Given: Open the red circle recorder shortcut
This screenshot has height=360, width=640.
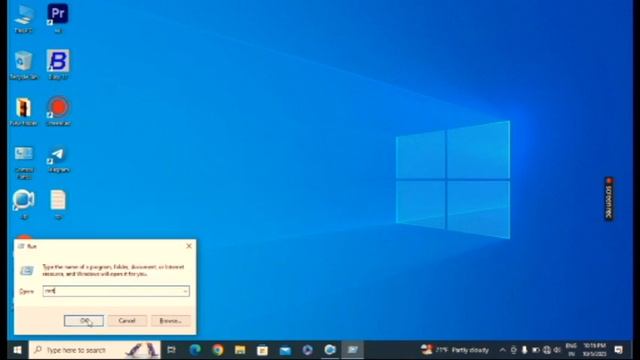Looking at the screenshot, I should (x=58, y=111).
